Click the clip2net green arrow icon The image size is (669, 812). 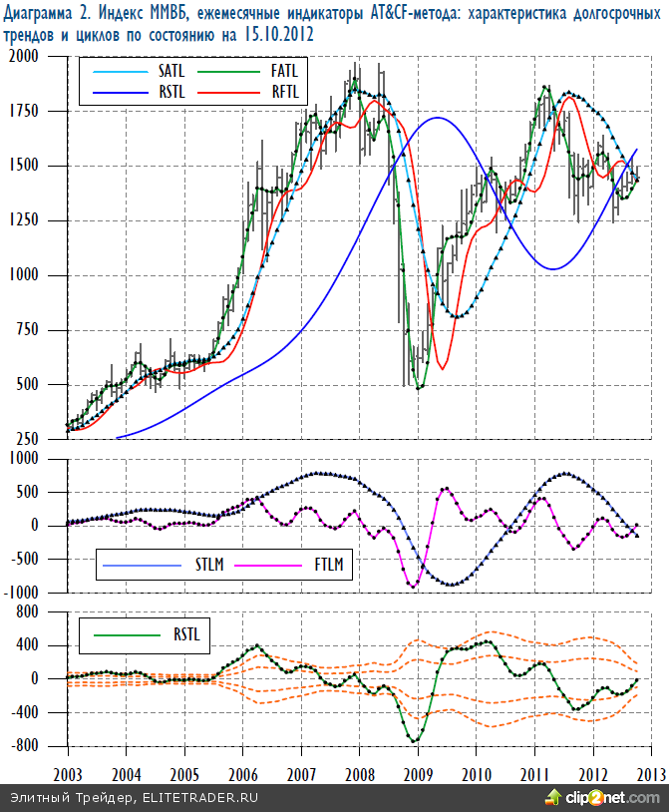point(553,797)
